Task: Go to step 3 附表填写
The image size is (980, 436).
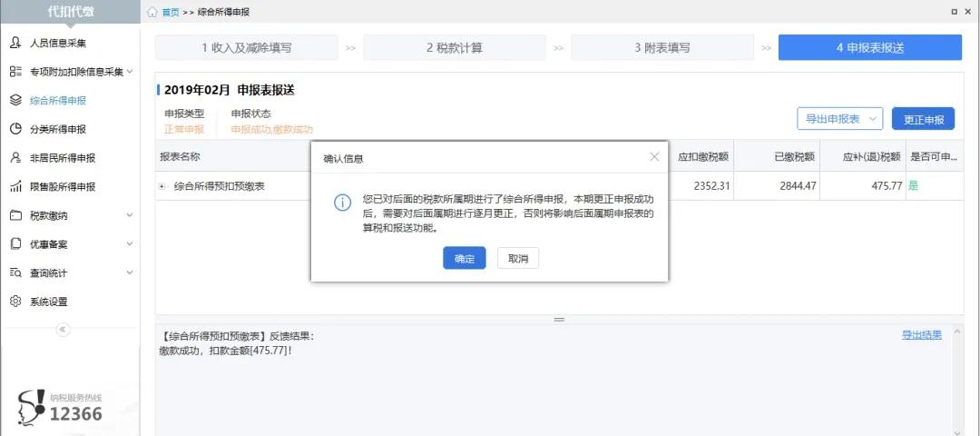Action: pyautogui.click(x=661, y=47)
